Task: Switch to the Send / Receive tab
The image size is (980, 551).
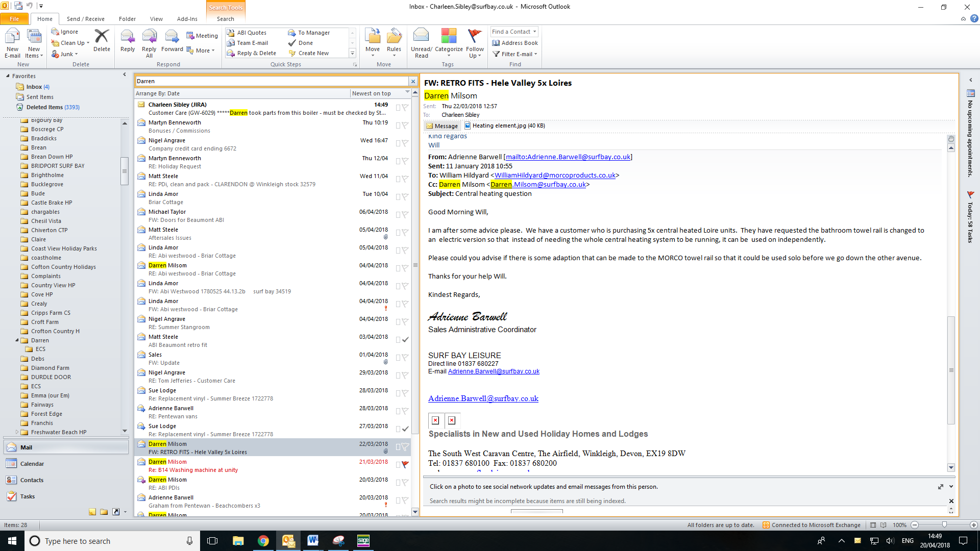Action: point(85,19)
